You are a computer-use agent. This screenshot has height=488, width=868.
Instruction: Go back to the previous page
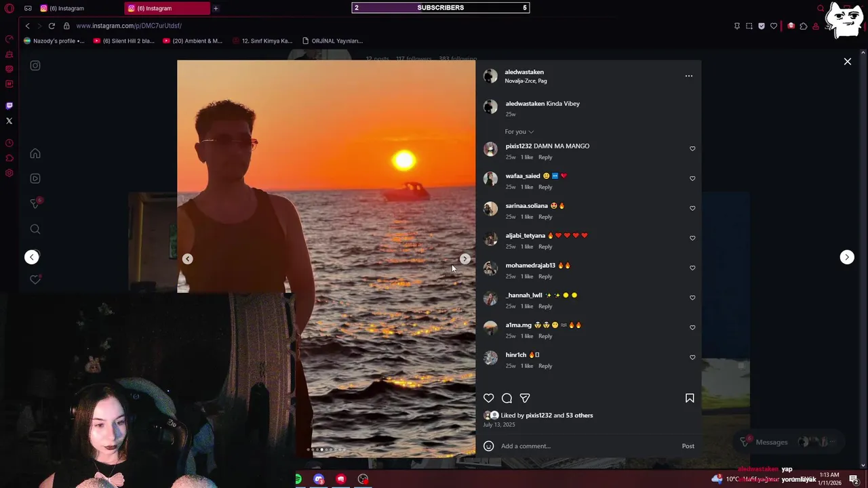pyautogui.click(x=27, y=26)
